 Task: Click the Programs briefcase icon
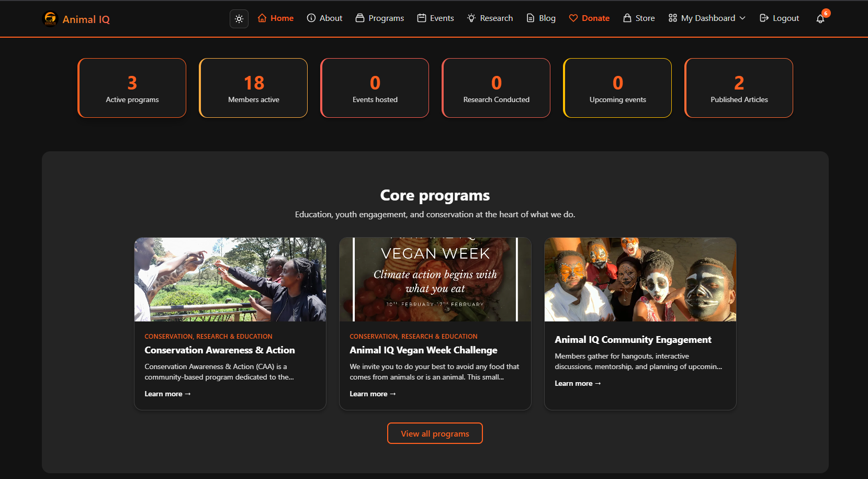(360, 18)
